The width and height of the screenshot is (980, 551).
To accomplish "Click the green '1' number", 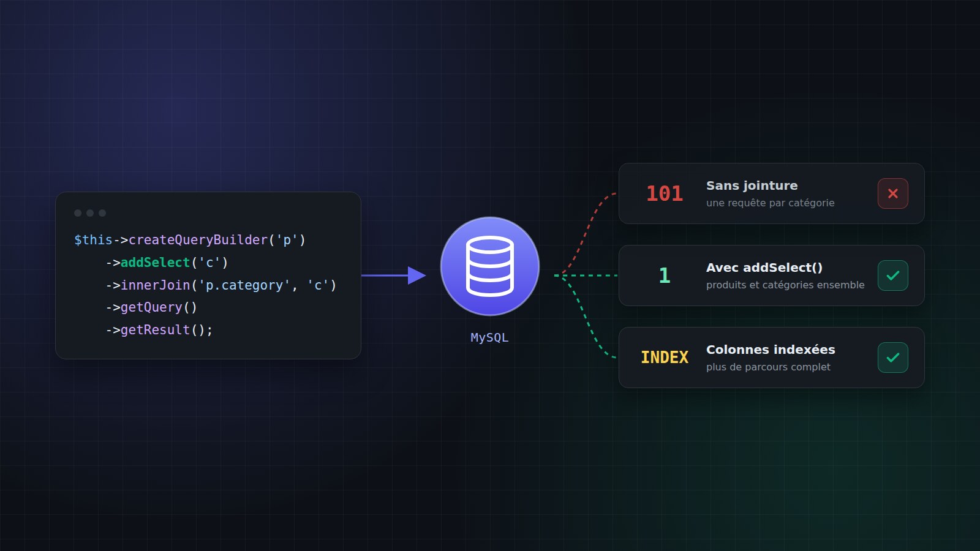I will coord(665,275).
